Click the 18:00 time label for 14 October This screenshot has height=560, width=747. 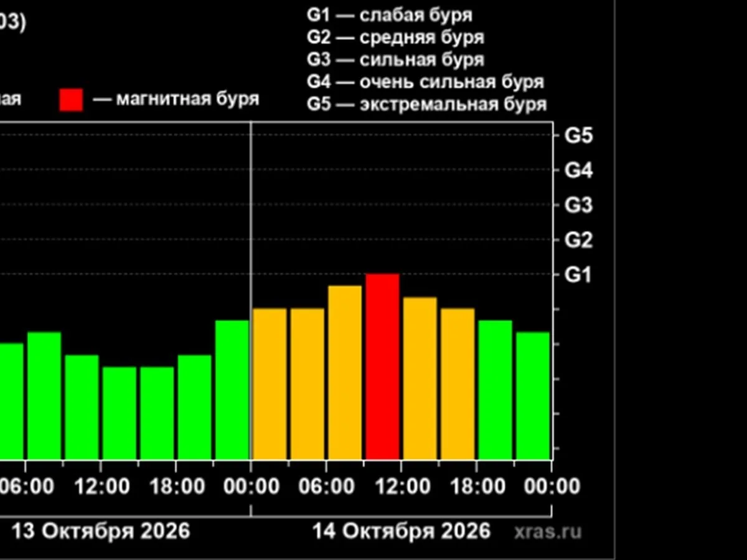coord(477,486)
